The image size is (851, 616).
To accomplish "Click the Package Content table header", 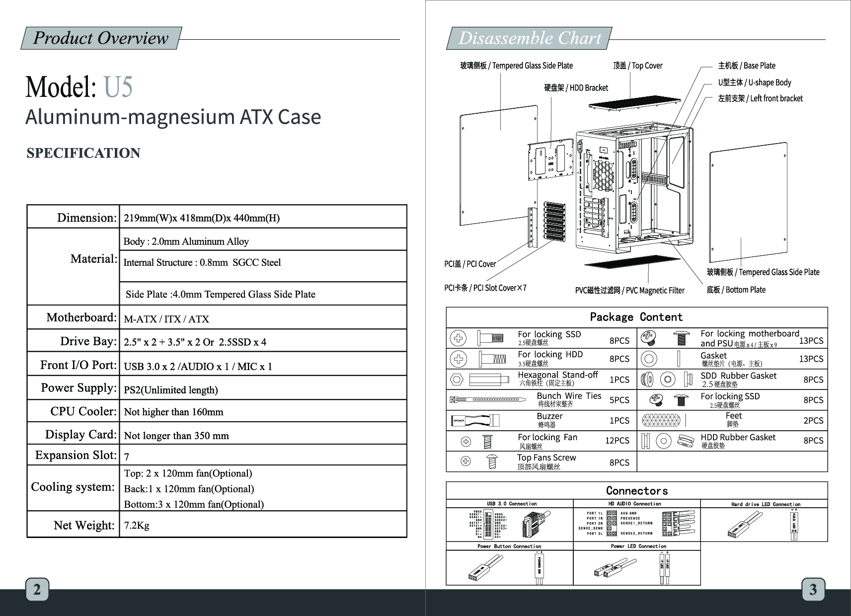I will point(636,317).
